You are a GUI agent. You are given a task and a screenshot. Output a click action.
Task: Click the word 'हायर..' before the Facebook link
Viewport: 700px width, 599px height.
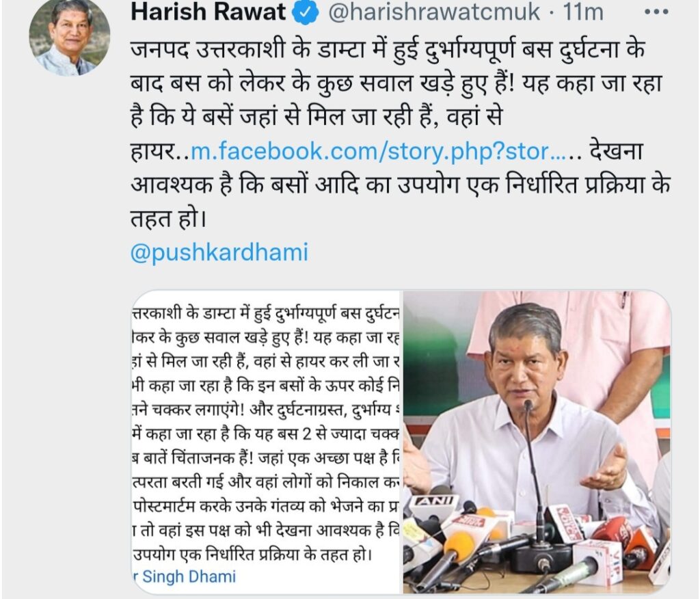pyautogui.click(x=159, y=152)
